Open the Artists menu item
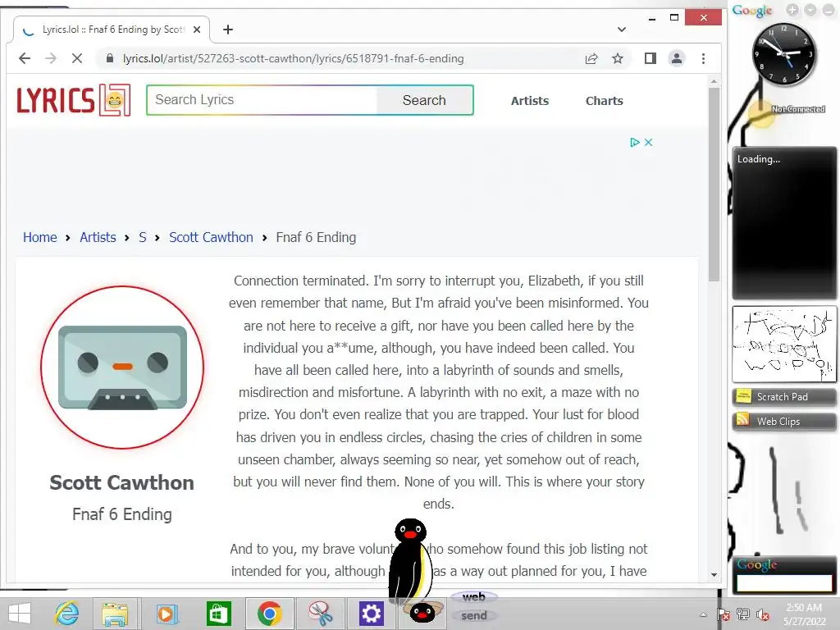Screen dimensions: 840x630 (530, 101)
